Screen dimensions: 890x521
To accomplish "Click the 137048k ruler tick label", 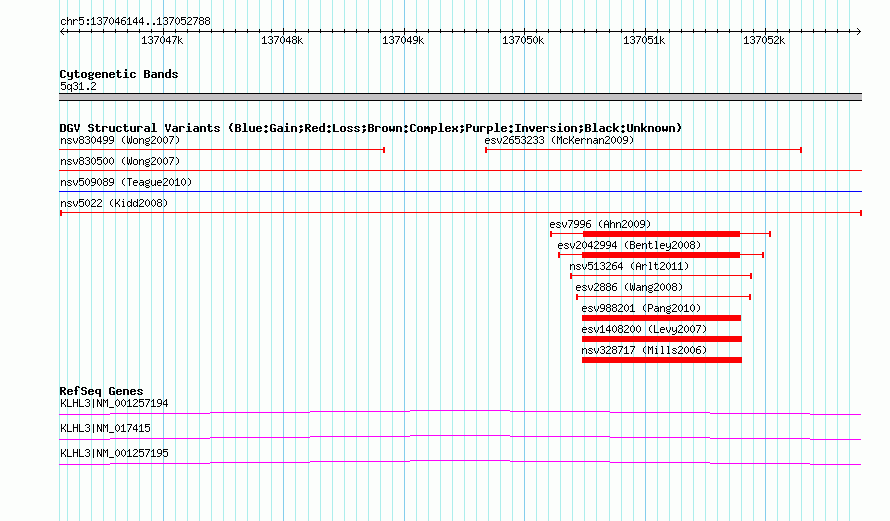I will [282, 40].
